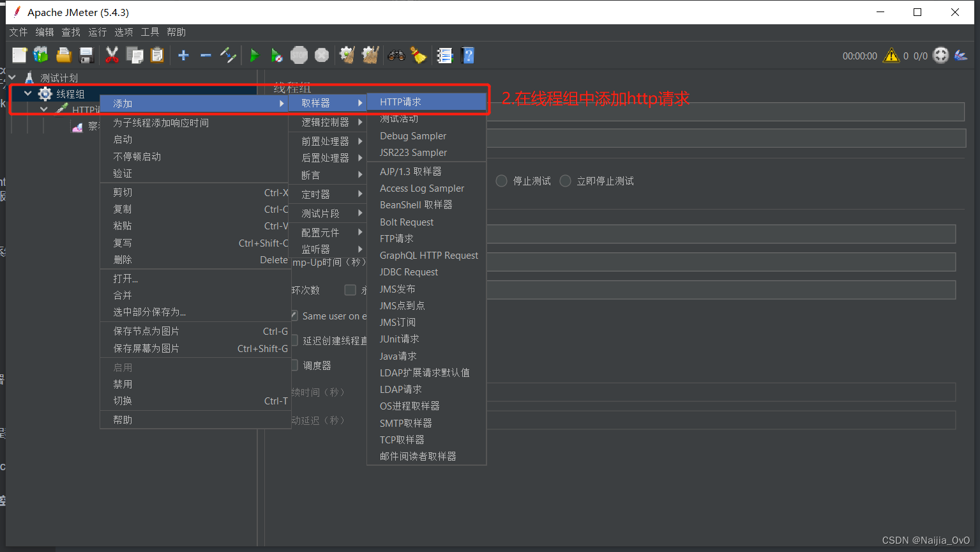Toggle the 延迟创建线程 checkbox
Image resolution: width=980 pixels, height=552 pixels.
[294, 341]
